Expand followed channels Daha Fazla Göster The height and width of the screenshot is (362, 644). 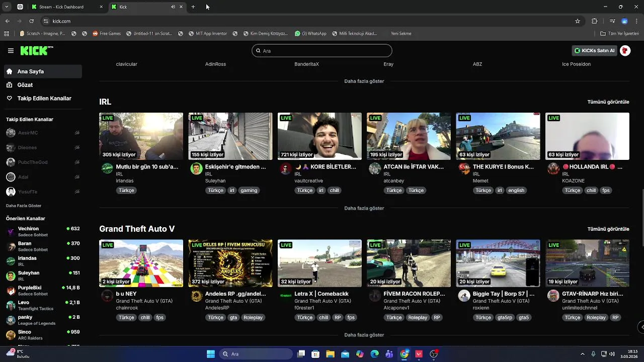pos(24,206)
